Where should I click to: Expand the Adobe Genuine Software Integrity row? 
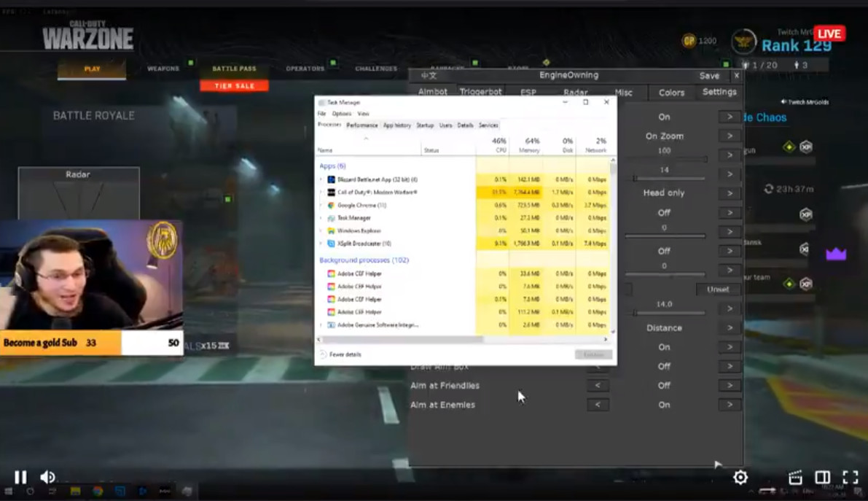pos(321,325)
